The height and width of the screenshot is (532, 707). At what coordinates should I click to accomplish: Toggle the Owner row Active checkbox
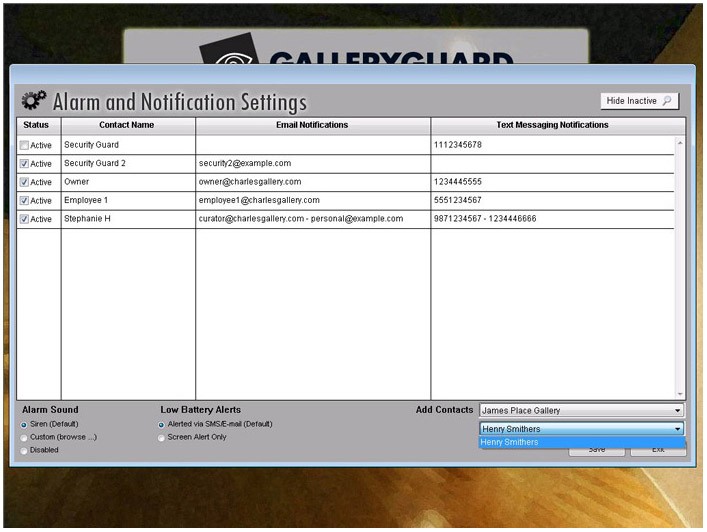click(x=25, y=182)
